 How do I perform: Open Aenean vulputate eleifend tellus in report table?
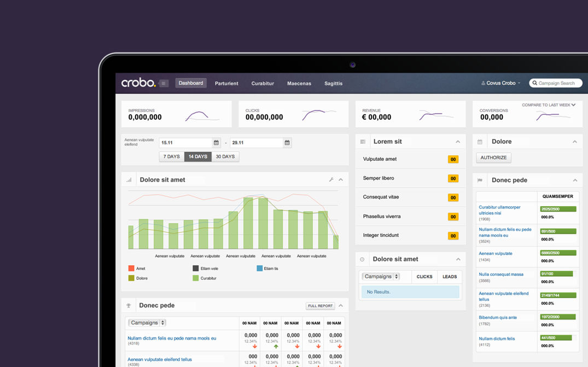click(160, 359)
